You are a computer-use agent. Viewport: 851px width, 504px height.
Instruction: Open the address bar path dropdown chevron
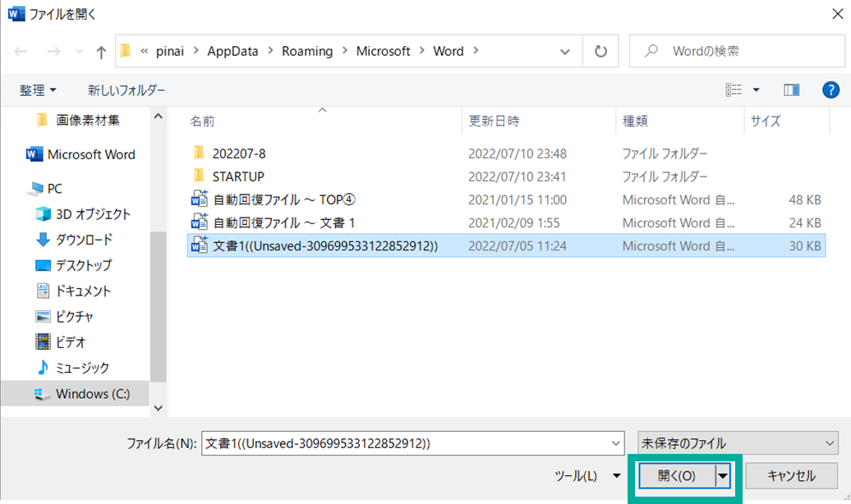click(565, 50)
